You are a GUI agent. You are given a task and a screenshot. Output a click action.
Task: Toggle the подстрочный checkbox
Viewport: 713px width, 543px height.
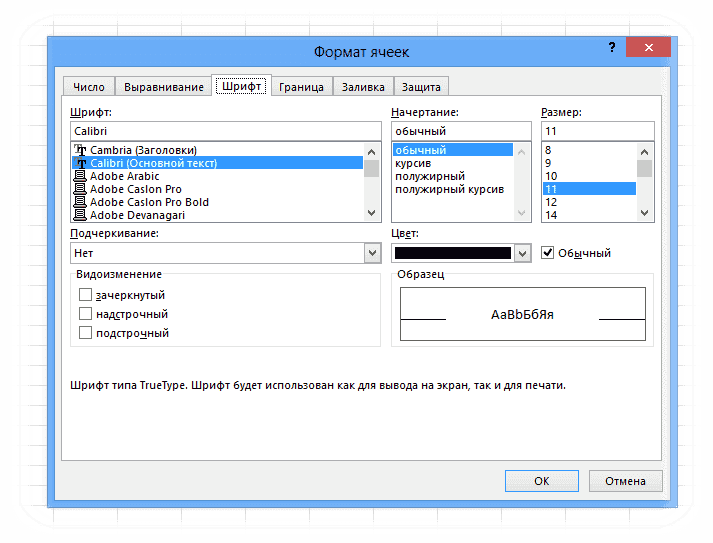click(85, 333)
